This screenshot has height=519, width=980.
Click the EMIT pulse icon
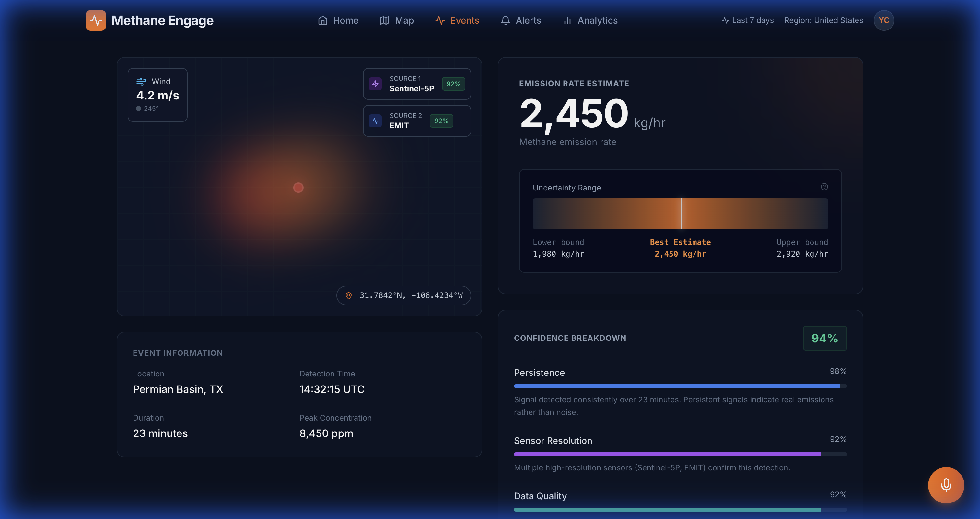tap(375, 121)
